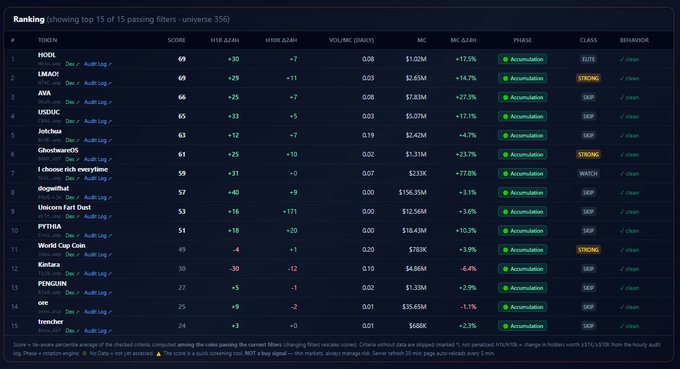
Task: Click the clean behavior mark for ore
Action: tap(629, 307)
